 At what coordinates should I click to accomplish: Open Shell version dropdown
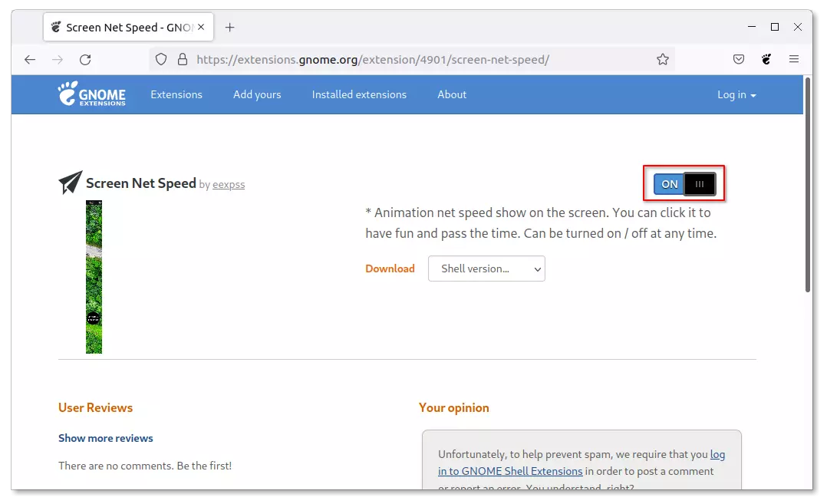[486, 268]
